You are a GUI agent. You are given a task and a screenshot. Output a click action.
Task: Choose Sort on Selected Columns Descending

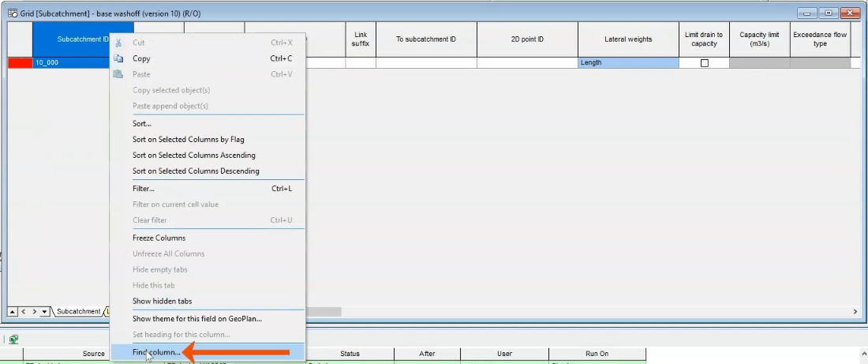tap(208, 171)
